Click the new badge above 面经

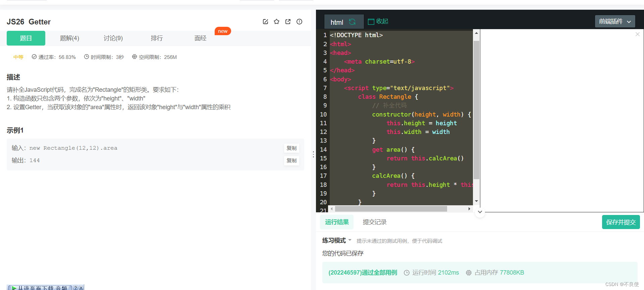[223, 31]
